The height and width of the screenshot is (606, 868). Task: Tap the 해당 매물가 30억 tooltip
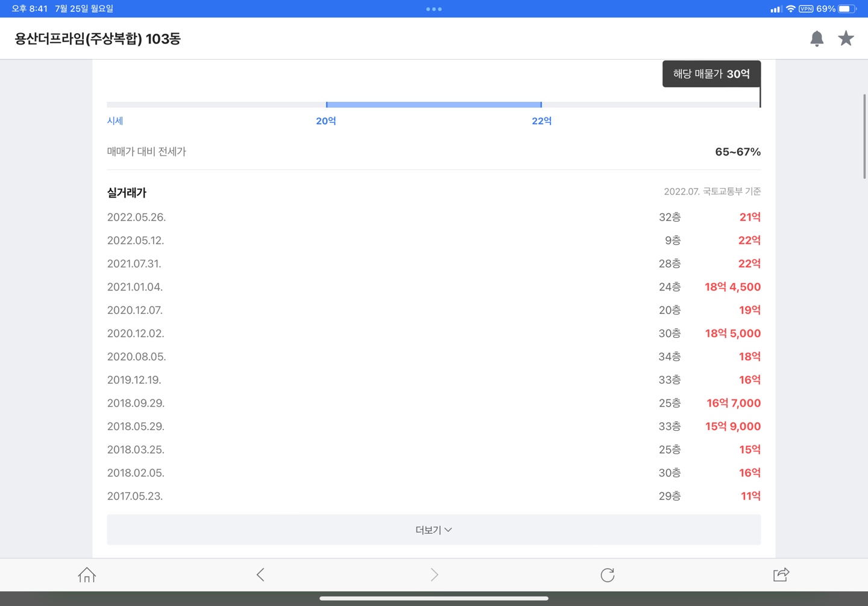click(711, 73)
